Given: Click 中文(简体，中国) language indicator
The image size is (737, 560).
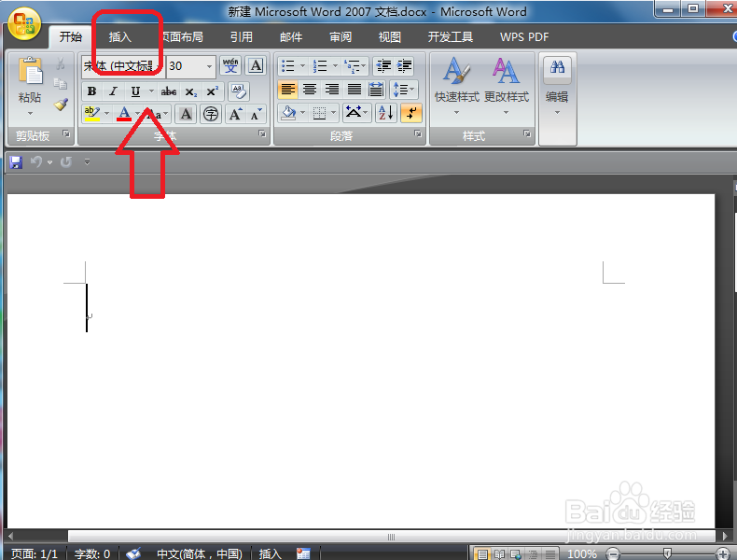Looking at the screenshot, I should click(x=200, y=553).
